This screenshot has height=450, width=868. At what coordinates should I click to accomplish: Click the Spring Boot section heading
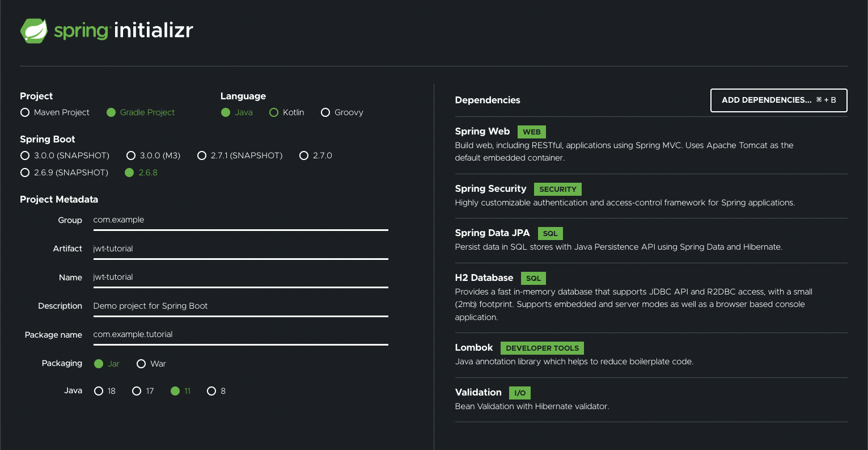pyautogui.click(x=47, y=140)
